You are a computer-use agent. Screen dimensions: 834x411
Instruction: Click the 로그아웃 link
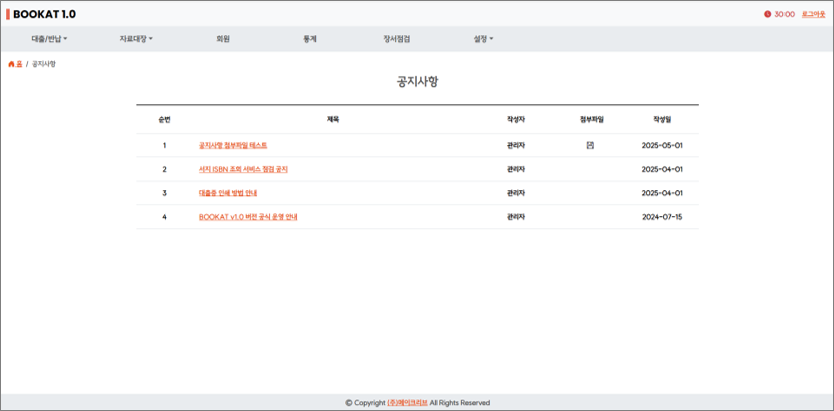pyautogui.click(x=813, y=14)
